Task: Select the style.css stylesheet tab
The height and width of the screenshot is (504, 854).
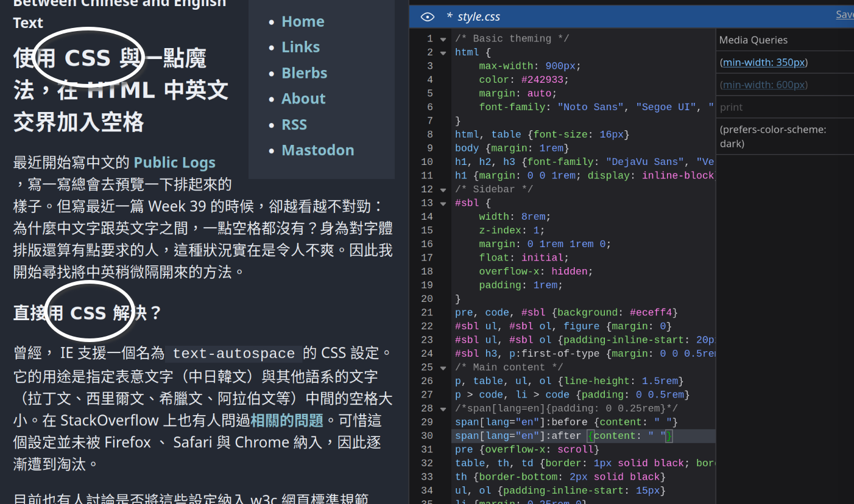Action: (x=473, y=16)
